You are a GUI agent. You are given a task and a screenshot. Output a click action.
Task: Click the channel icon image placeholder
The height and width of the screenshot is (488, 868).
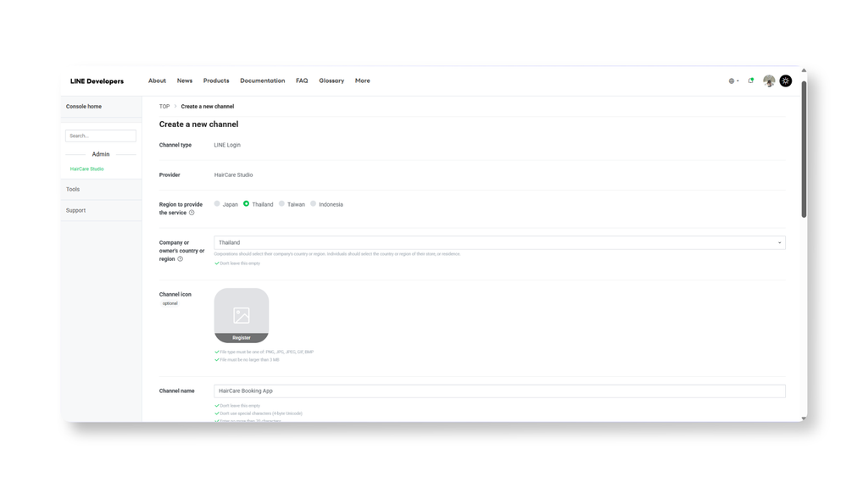point(242,315)
